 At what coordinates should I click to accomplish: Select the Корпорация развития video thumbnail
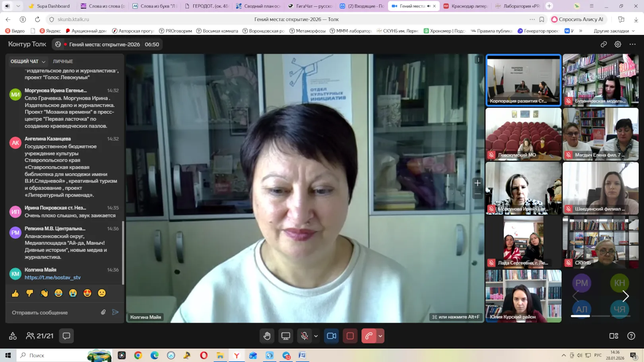523,80
